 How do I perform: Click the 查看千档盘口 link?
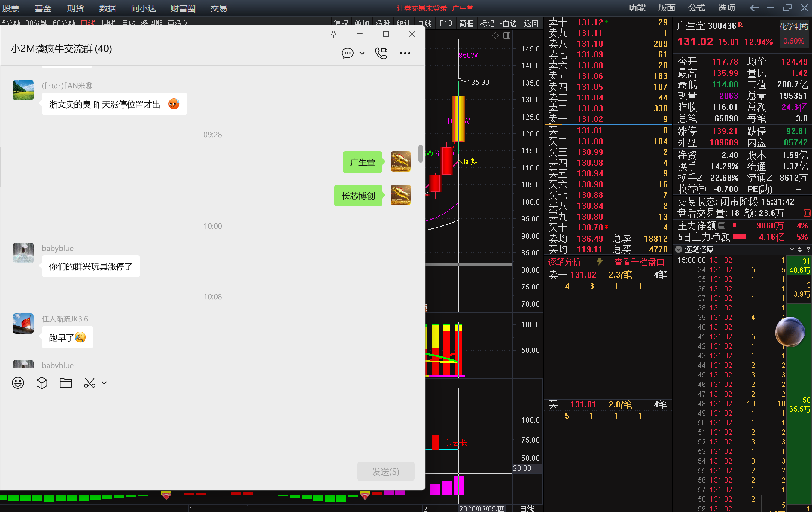click(x=639, y=262)
